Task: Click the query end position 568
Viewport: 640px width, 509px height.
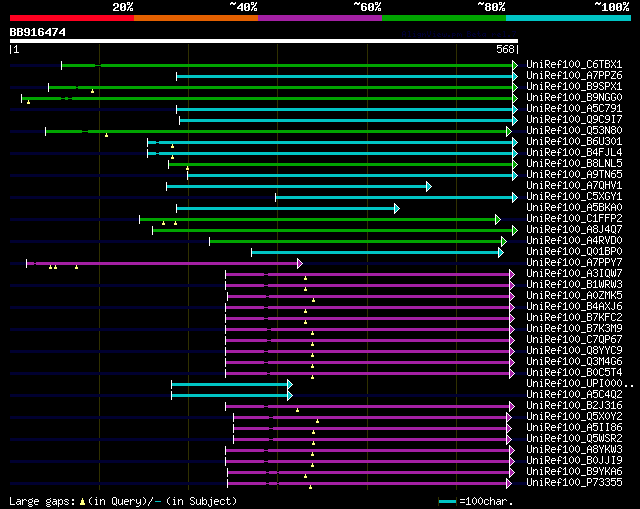Action: click(505, 49)
